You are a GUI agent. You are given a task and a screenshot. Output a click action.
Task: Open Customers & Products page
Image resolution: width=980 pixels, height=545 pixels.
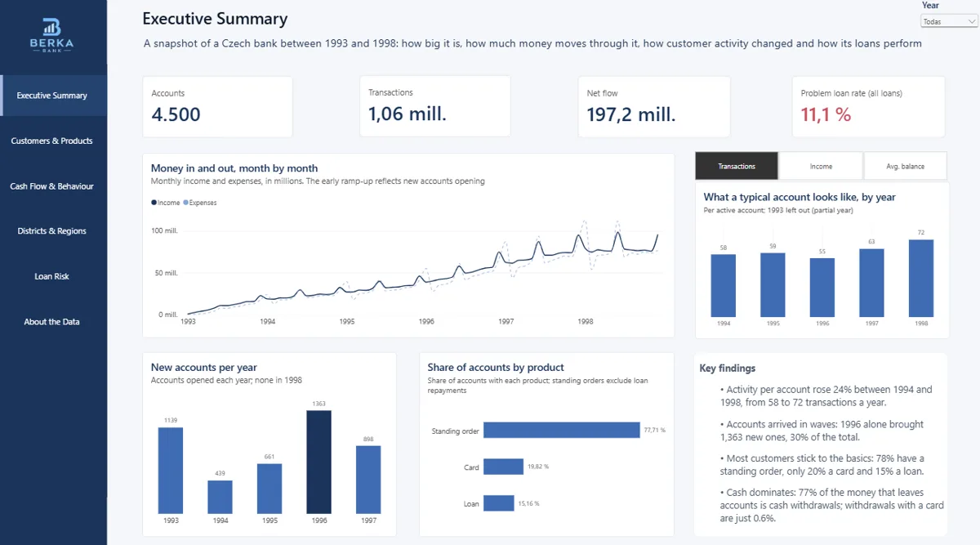[x=53, y=141]
